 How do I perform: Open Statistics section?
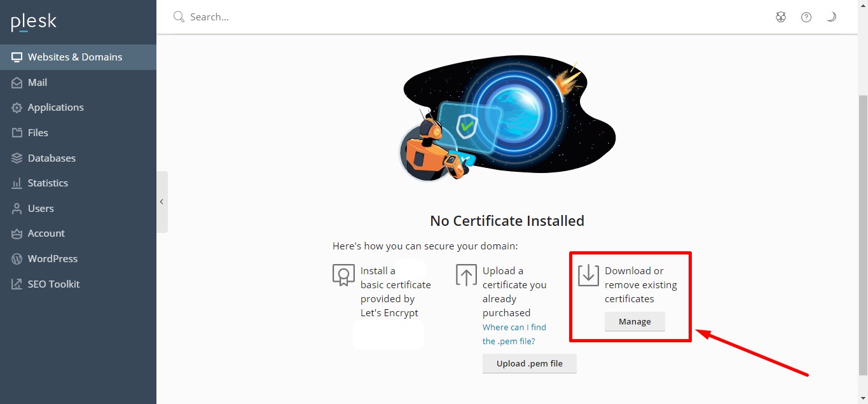pos(78,183)
